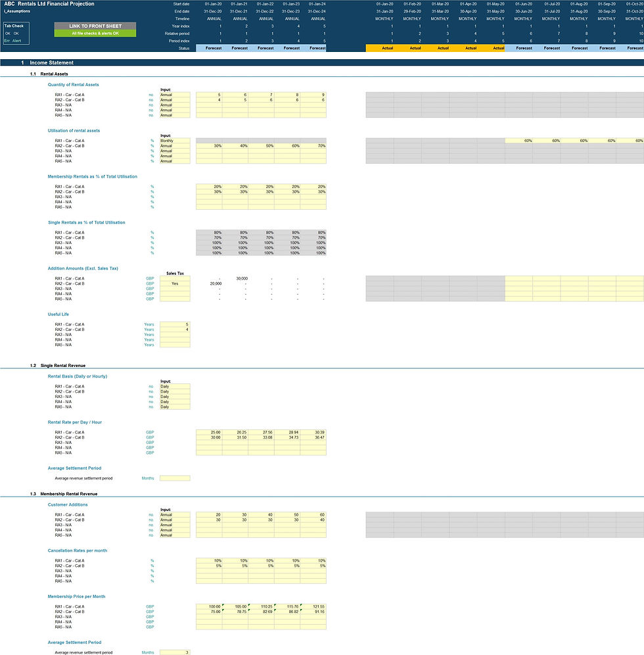Select the Tab Check box in the header
The image size is (644, 655).
click(16, 33)
